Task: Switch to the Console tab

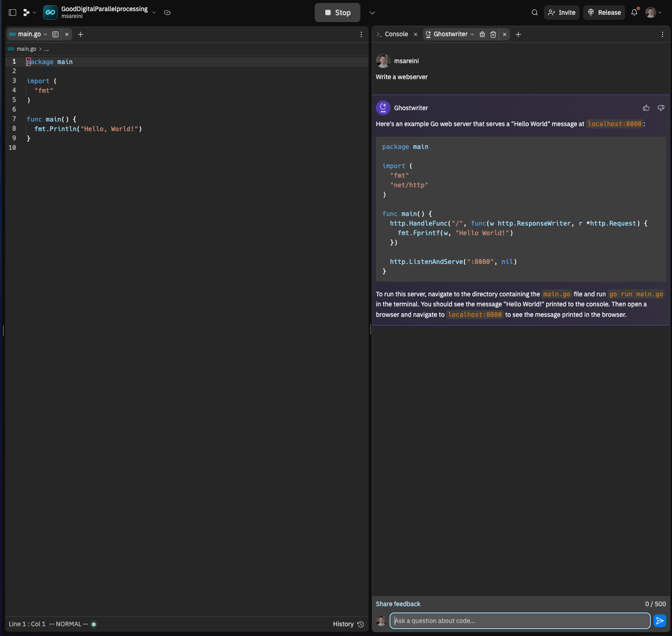Action: 396,34
